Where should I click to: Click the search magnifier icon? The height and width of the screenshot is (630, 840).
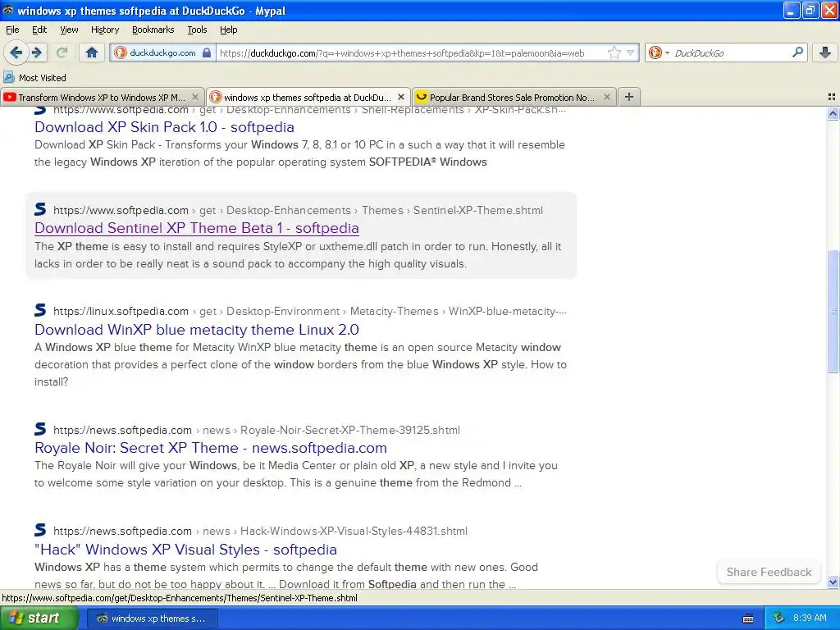(x=797, y=52)
